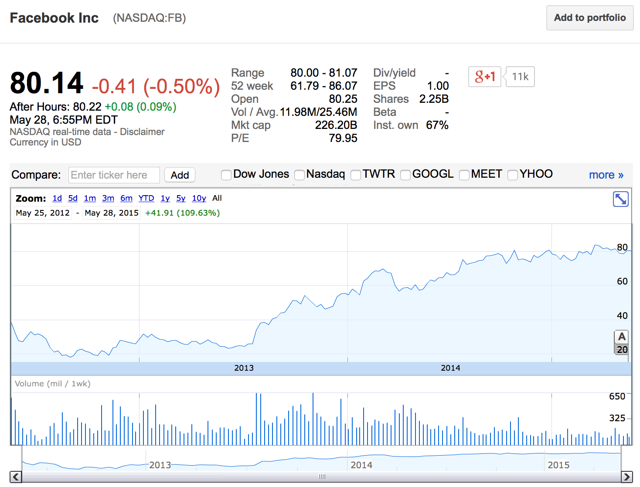The image size is (640, 487).
Task: Click the Add compare ticker button
Action: pos(180,175)
